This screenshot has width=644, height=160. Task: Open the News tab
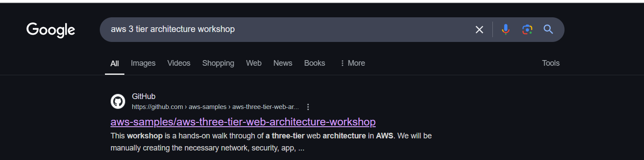click(x=283, y=63)
